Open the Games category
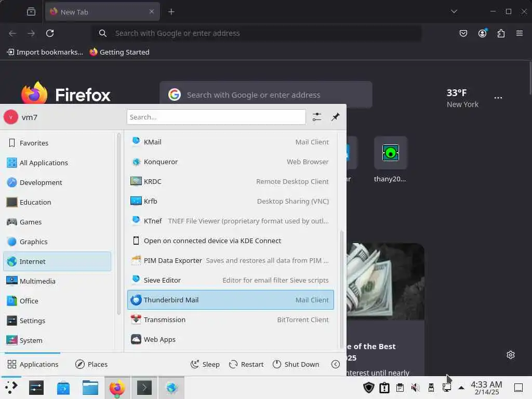Image resolution: width=532 pixels, height=399 pixels. click(57, 222)
